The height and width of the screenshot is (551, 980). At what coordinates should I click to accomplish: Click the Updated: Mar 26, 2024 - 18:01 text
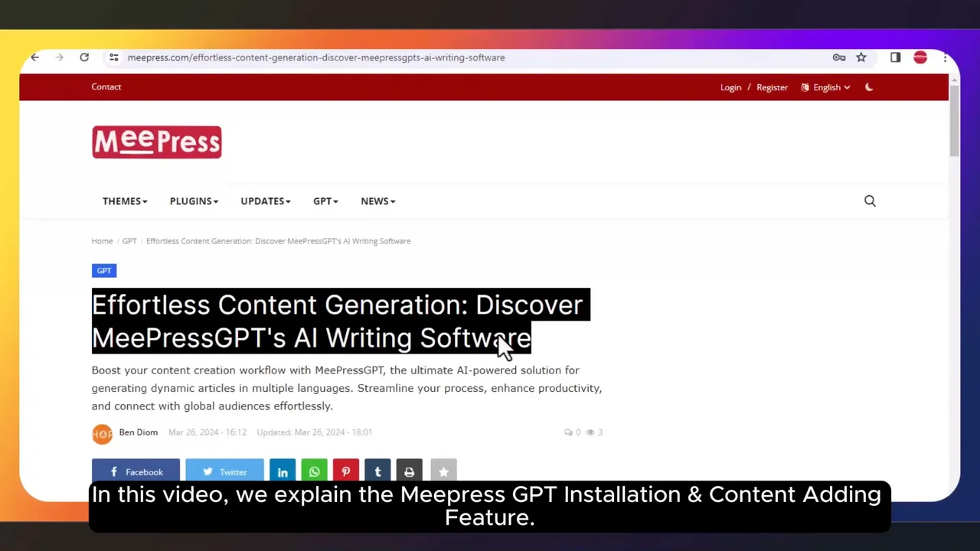point(315,432)
